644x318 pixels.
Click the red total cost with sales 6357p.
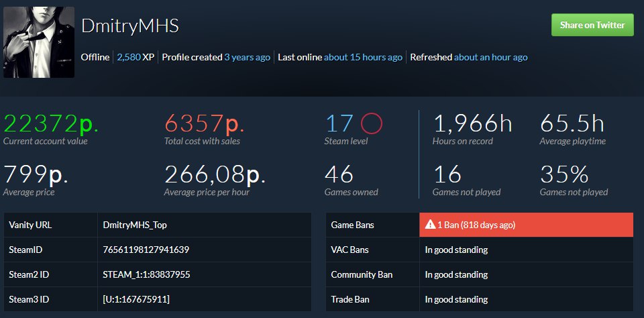[204, 123]
